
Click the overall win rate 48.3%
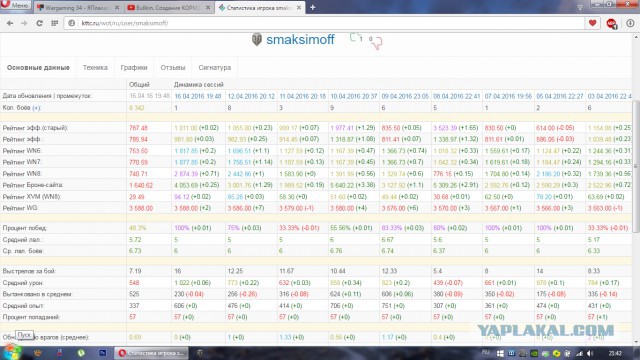click(137, 228)
